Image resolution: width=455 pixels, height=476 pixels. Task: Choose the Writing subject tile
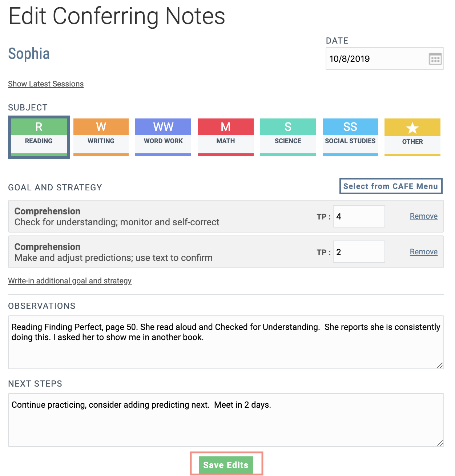point(101,137)
